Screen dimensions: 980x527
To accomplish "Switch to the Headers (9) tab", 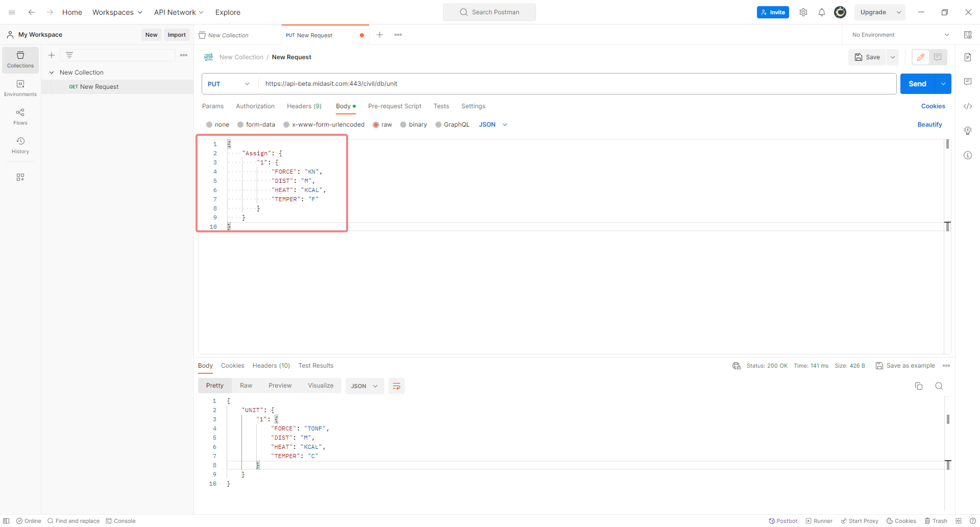I will 304,106.
